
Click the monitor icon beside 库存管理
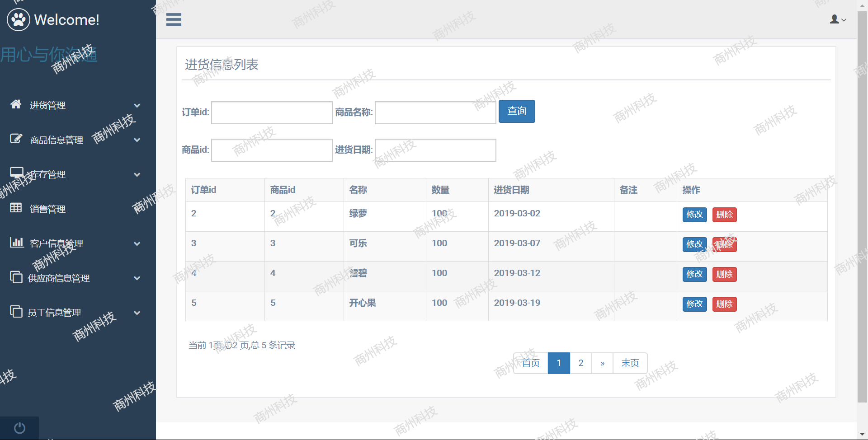coord(17,173)
